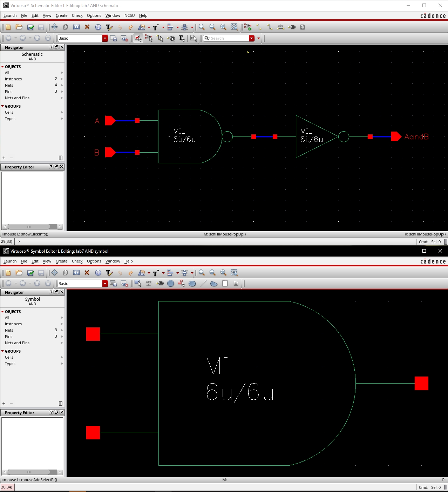
Task: Open Options menu in Symbol Editor
Action: tap(94, 261)
